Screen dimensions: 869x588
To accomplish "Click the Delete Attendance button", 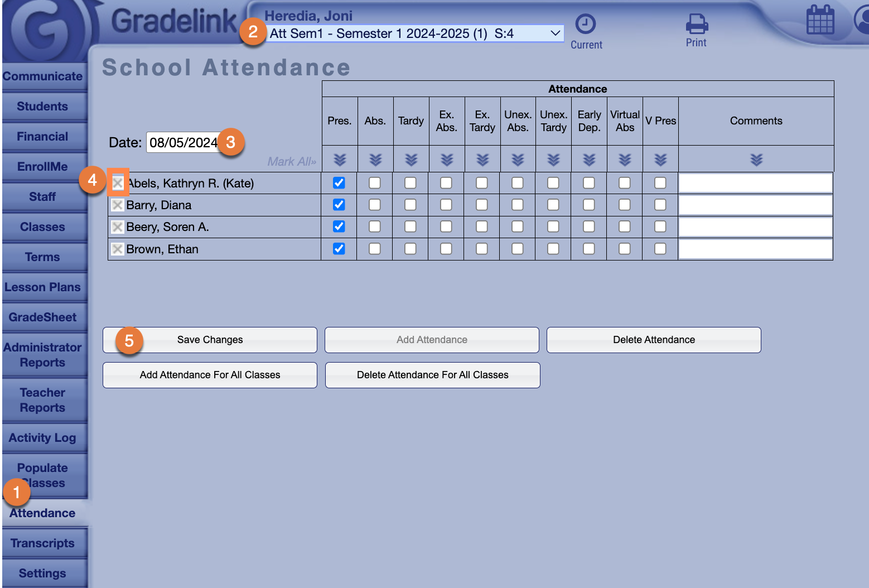I will tap(654, 340).
